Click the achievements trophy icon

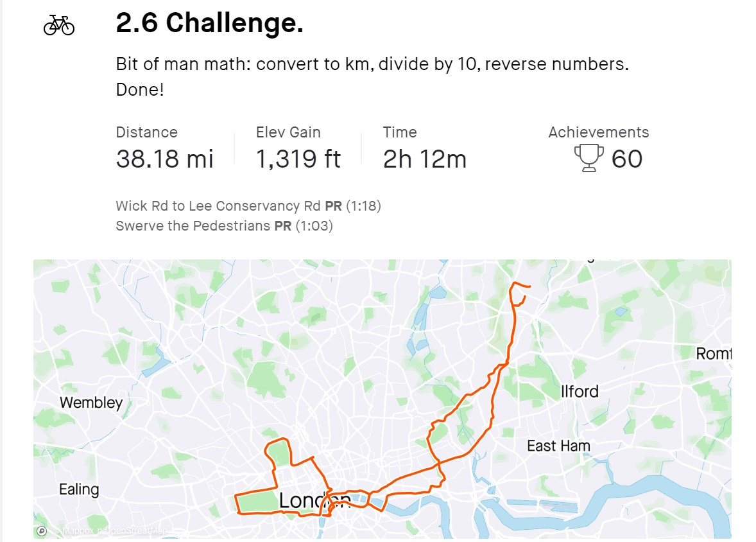(x=588, y=159)
